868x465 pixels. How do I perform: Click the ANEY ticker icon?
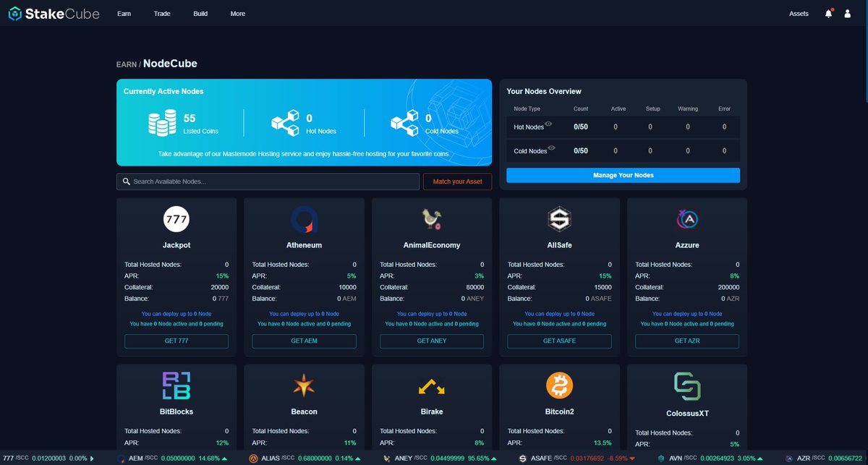pyautogui.click(x=387, y=458)
